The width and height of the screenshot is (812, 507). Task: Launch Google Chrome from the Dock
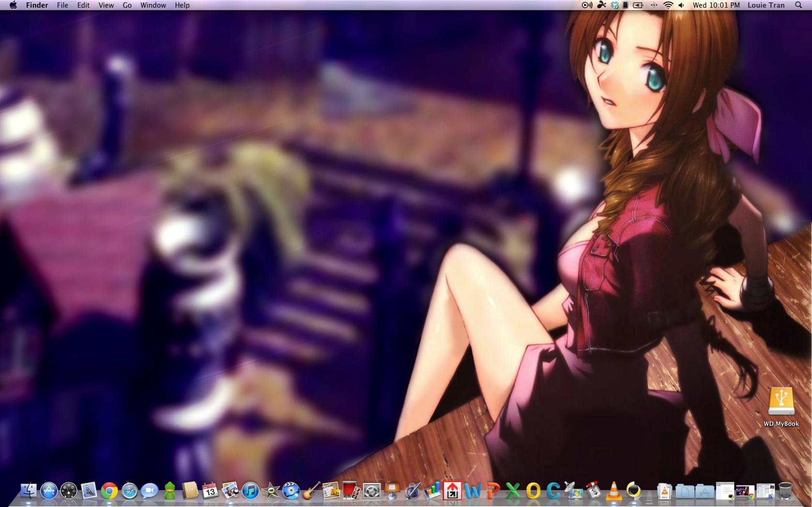click(109, 491)
